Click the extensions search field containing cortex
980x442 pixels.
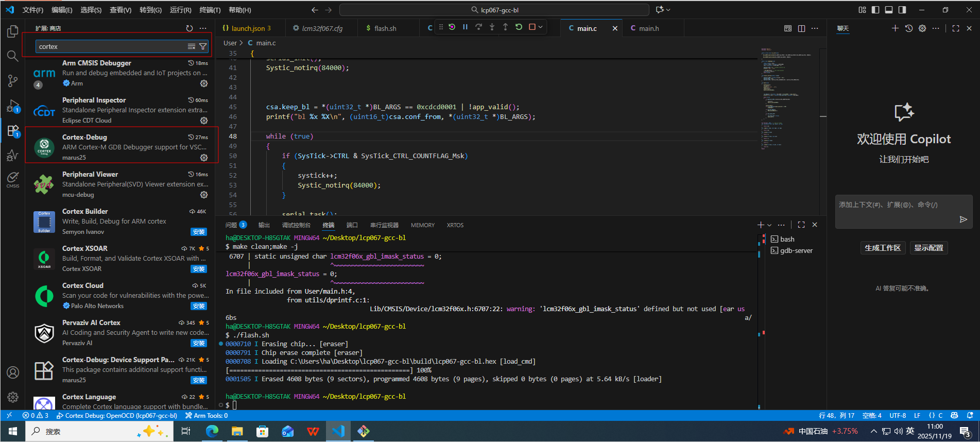[x=111, y=46]
